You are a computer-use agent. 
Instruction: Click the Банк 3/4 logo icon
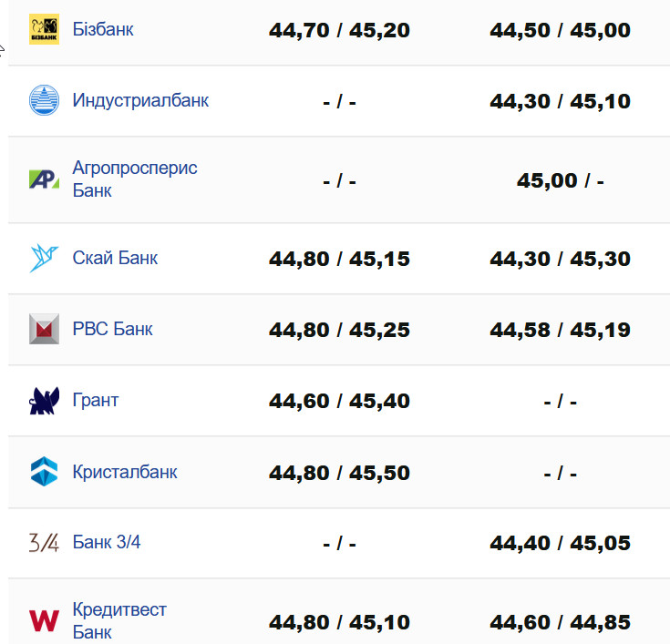(44, 543)
